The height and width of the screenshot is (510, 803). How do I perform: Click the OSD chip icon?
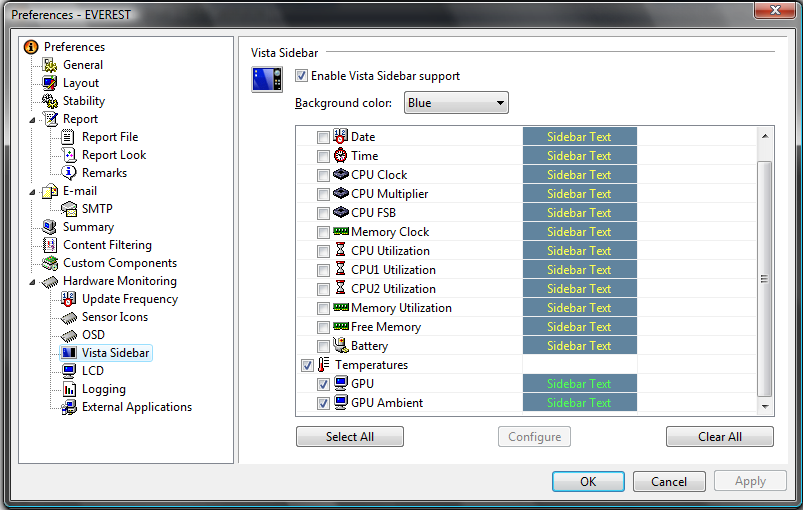[x=69, y=335]
